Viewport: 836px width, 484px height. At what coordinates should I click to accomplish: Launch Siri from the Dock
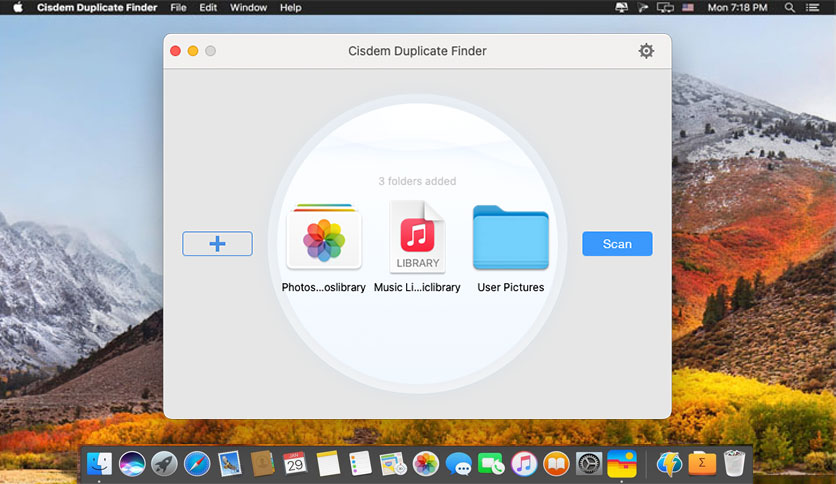coord(132,463)
